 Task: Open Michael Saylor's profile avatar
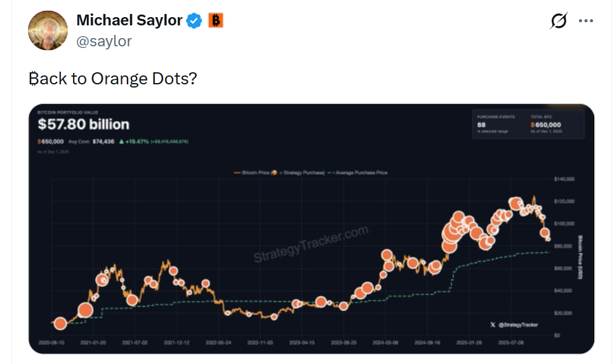pyautogui.click(x=48, y=30)
